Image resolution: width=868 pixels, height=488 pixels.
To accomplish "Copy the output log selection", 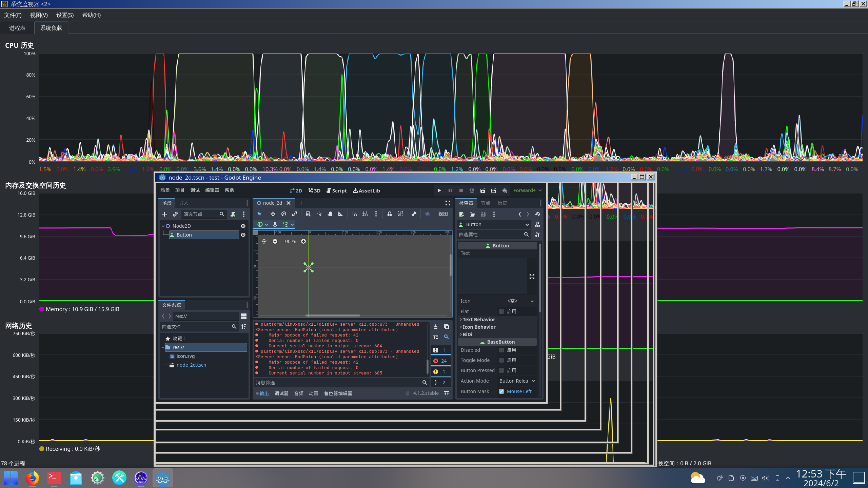I will click(x=447, y=327).
